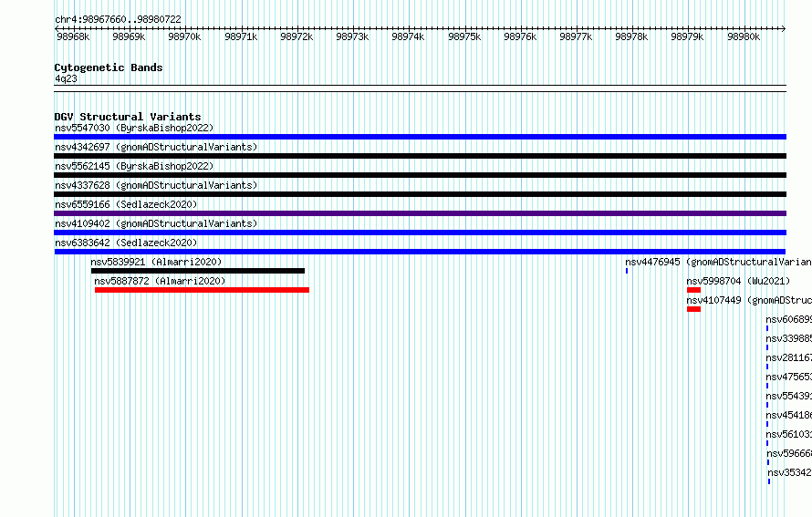Screen dimensions: 812x517
Task: Click the 98971k ruler label
Action: [x=241, y=36]
